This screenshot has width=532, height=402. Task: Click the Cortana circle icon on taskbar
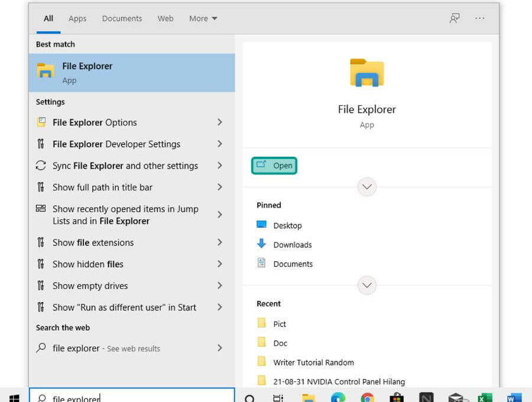click(x=249, y=398)
